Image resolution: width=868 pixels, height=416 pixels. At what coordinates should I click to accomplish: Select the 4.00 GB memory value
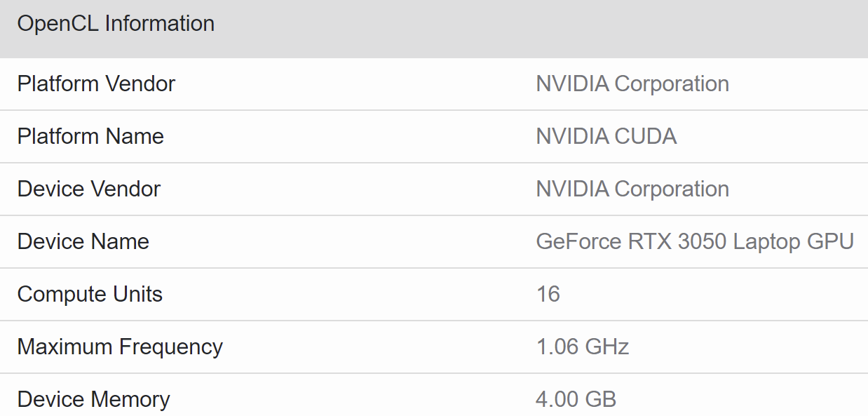(576, 399)
